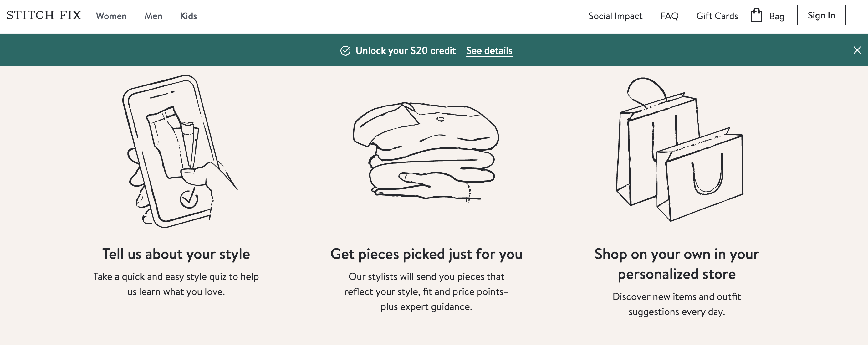The image size is (868, 345).
Task: Open the FAQ page
Action: point(669,16)
